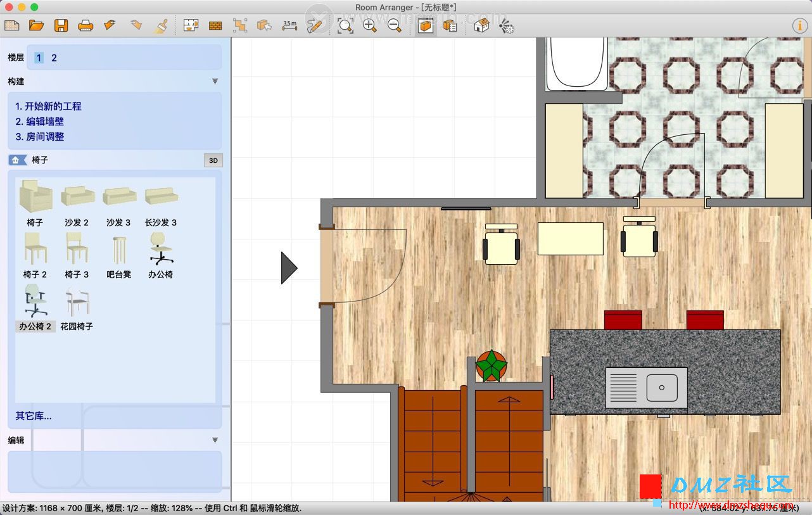Click the redo arrow icon

click(x=136, y=25)
